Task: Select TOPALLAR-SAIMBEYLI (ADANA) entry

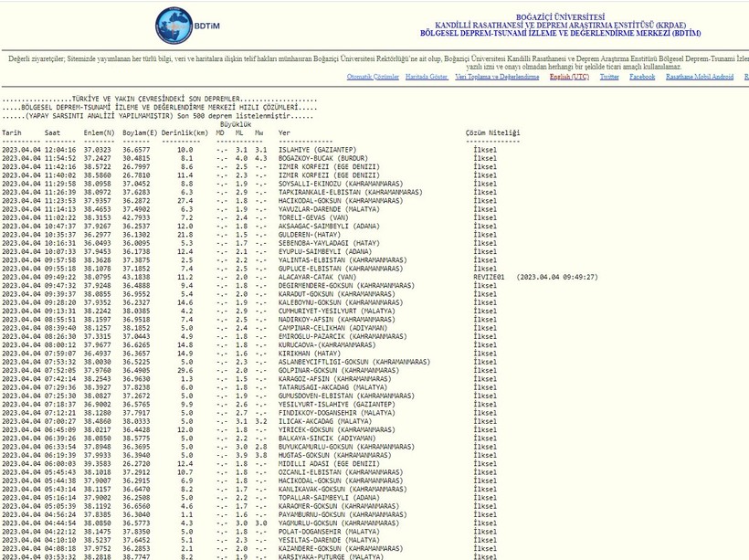Action: (x=329, y=497)
